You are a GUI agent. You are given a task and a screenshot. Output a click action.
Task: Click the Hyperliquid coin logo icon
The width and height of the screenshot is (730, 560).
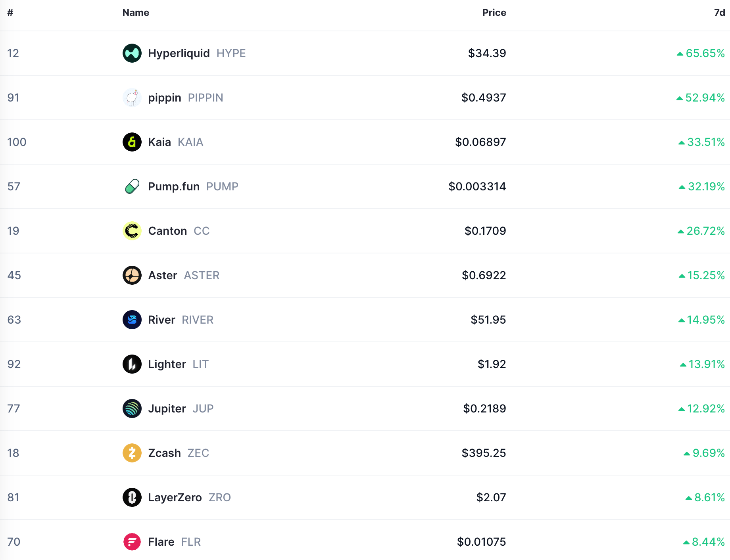pyautogui.click(x=132, y=53)
